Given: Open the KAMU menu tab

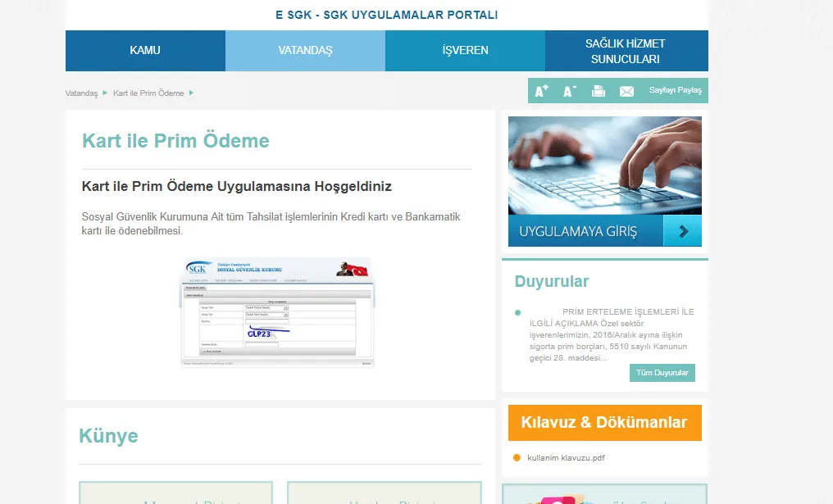Looking at the screenshot, I should (x=145, y=51).
